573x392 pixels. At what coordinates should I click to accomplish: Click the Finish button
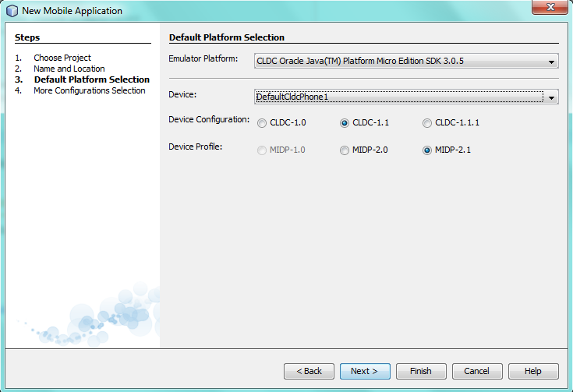tap(421, 371)
